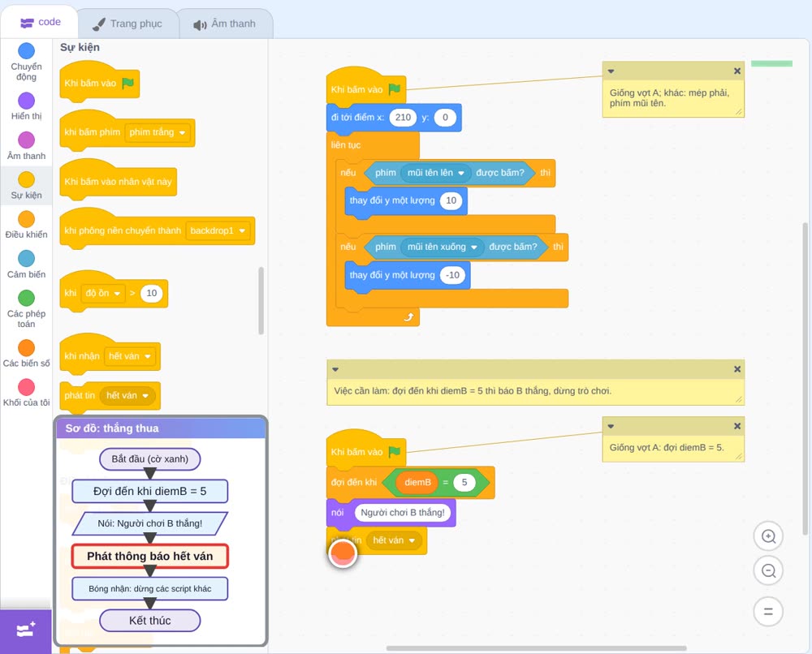Screen dimensions: 812x654
Task: Select the Âm thanh block category circle
Action: click(27, 140)
